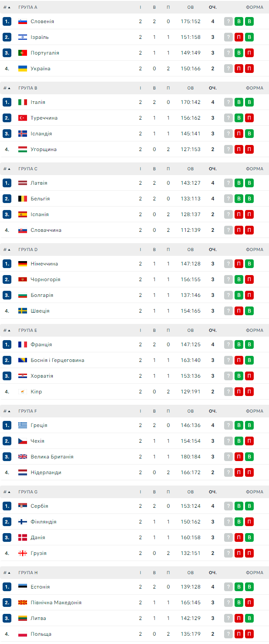
Task: Click the Germany flag icon
Action: [23, 264]
